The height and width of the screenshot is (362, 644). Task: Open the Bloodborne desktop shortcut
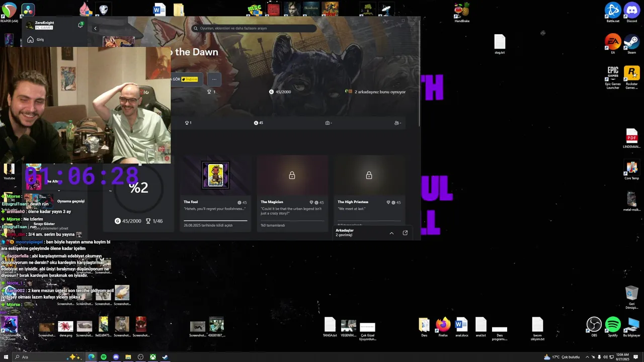point(311,9)
